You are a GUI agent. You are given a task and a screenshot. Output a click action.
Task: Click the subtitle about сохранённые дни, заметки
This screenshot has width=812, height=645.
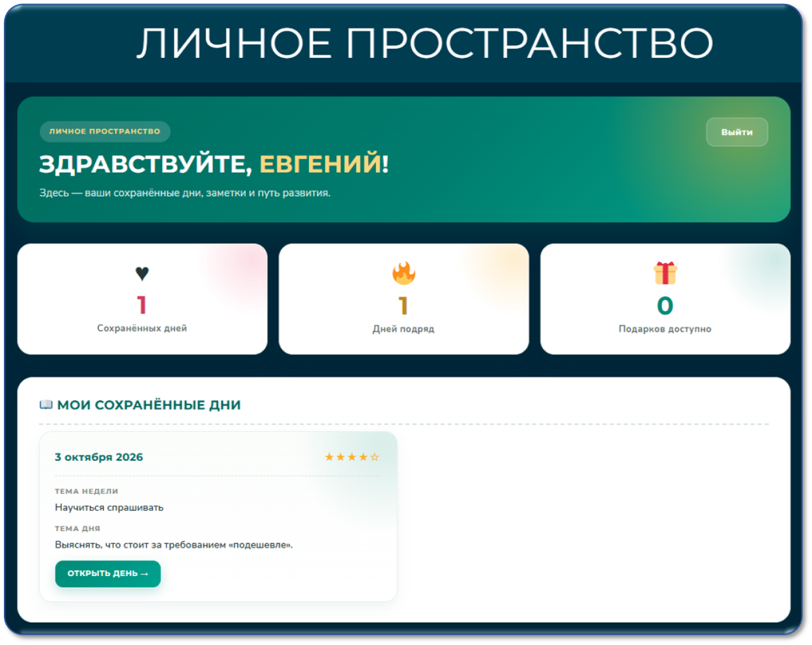(x=185, y=193)
